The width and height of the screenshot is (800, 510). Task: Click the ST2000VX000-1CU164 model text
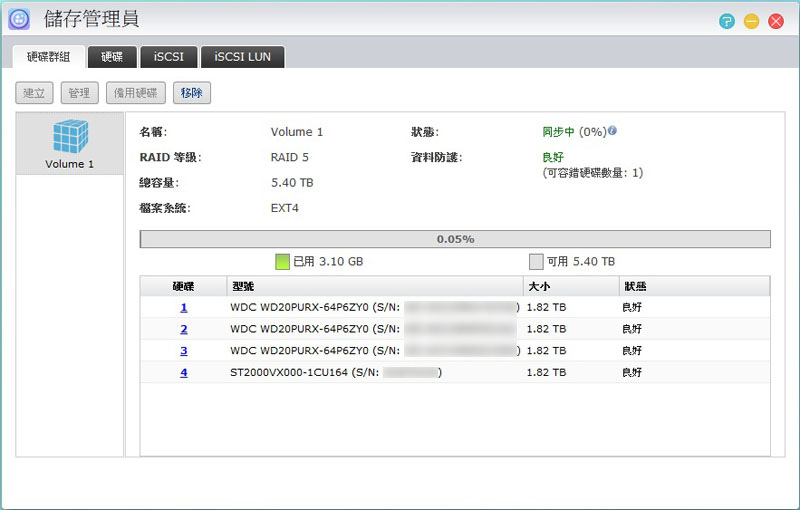tap(289, 372)
